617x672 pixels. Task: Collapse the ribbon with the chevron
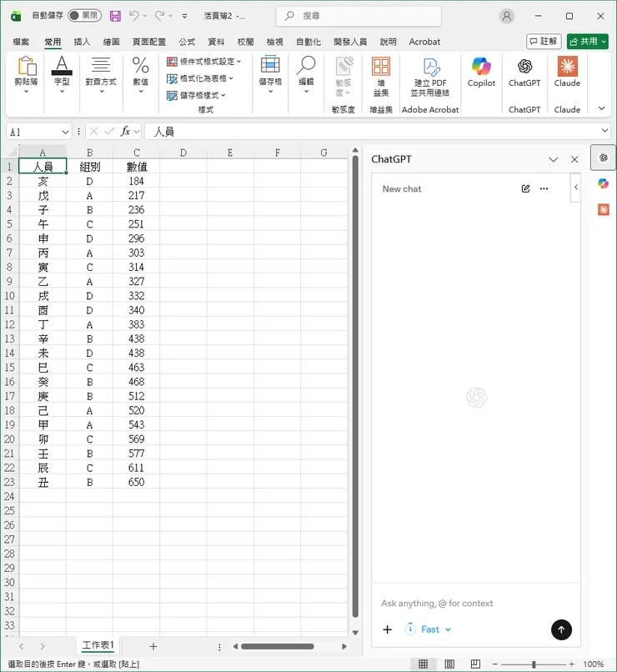tap(602, 108)
